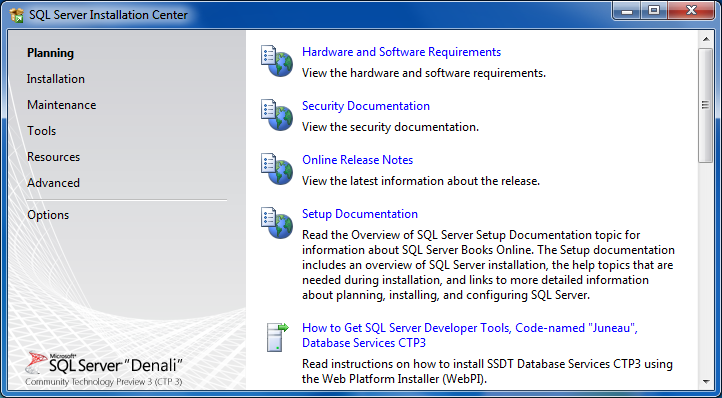Select the Tools section
Image resolution: width=722 pixels, height=398 pixels.
pos(41,131)
